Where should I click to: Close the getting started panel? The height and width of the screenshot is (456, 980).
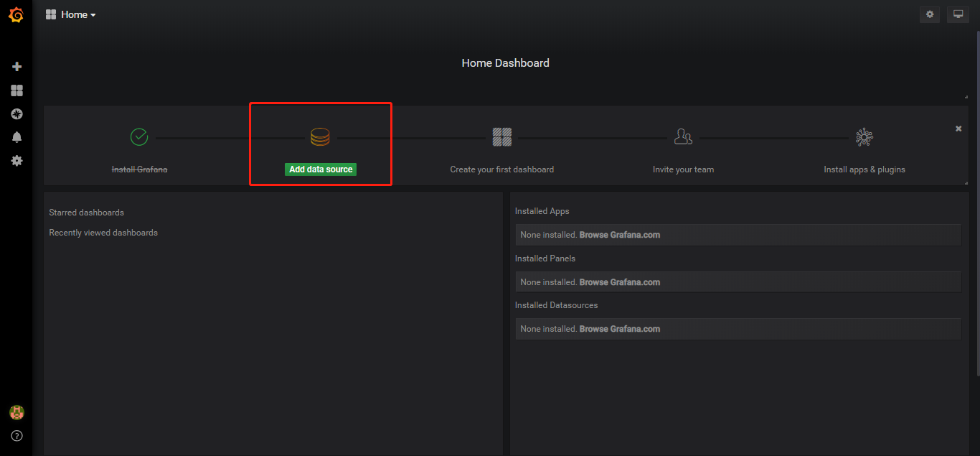(958, 129)
